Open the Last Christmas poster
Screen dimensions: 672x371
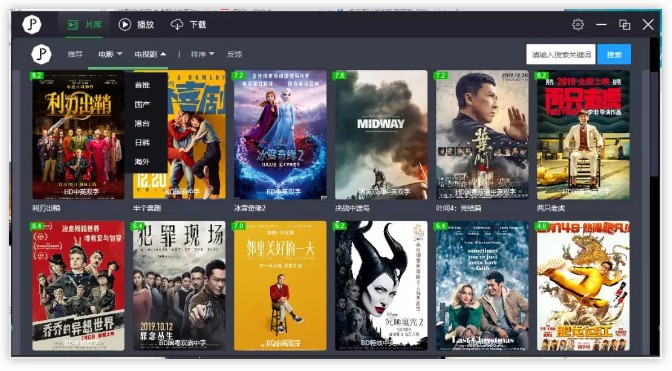pyautogui.click(x=482, y=286)
